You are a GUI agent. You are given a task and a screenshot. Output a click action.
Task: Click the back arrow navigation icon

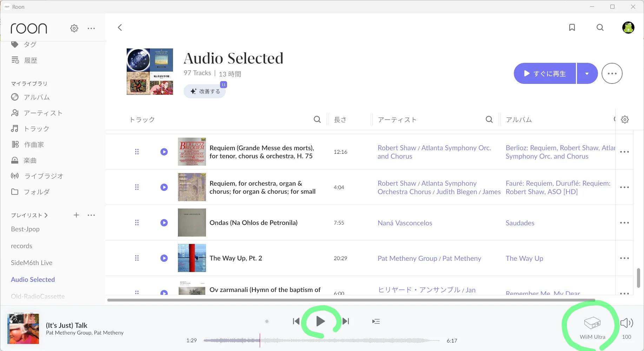click(120, 27)
